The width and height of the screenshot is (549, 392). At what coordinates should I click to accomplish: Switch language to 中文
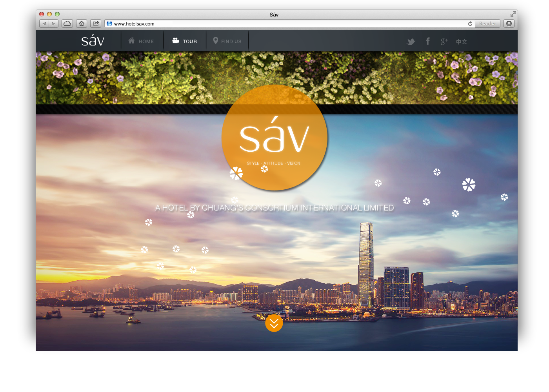462,42
